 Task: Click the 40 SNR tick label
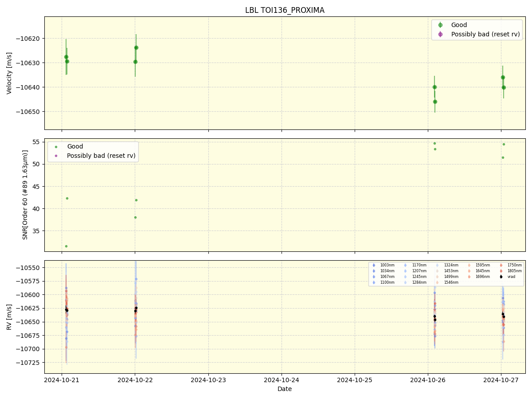pos(37,209)
